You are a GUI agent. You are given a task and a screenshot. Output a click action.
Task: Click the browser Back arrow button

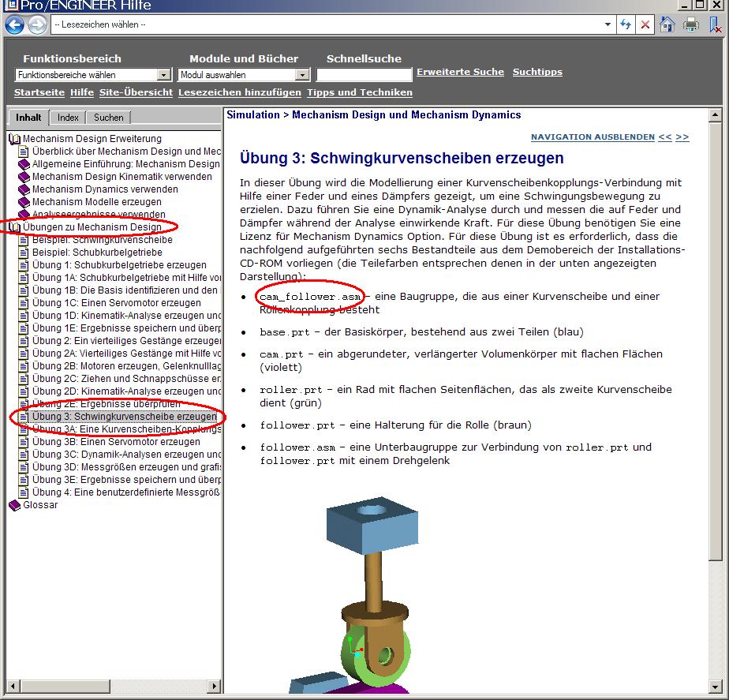pyautogui.click(x=14, y=24)
